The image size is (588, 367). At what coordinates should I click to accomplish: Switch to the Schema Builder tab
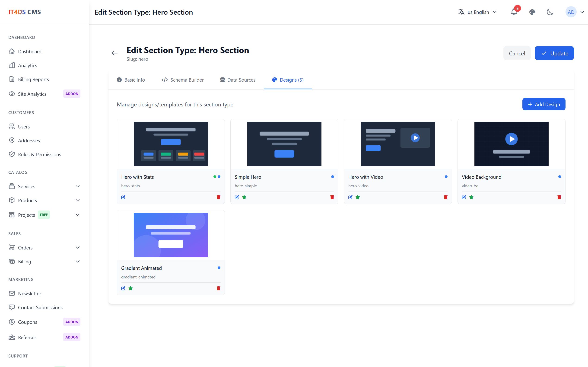(x=182, y=80)
